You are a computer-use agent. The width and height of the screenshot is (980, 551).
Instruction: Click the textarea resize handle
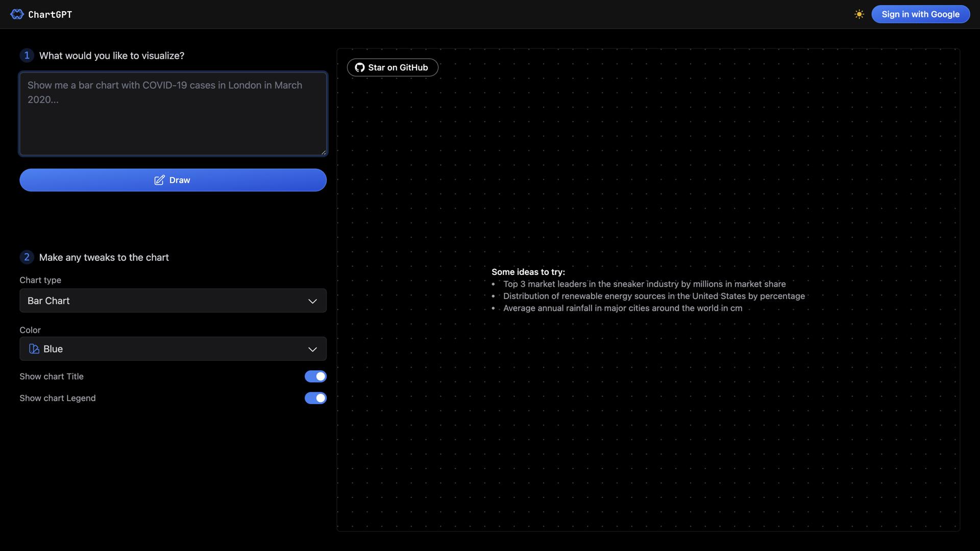(x=323, y=152)
